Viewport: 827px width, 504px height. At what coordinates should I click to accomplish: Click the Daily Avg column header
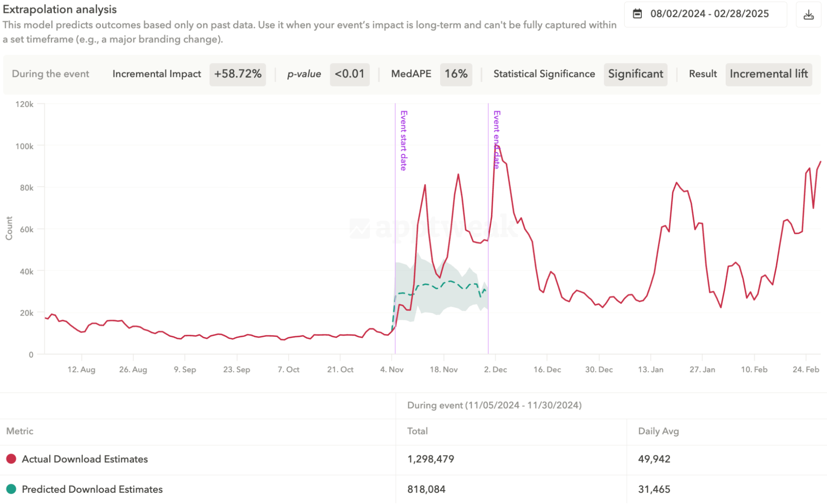click(x=658, y=431)
